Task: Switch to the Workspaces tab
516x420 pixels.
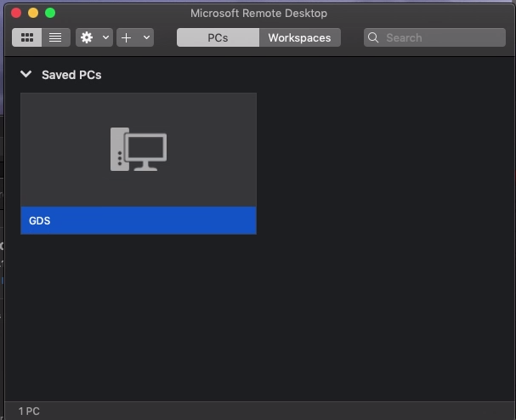Action: (x=299, y=37)
